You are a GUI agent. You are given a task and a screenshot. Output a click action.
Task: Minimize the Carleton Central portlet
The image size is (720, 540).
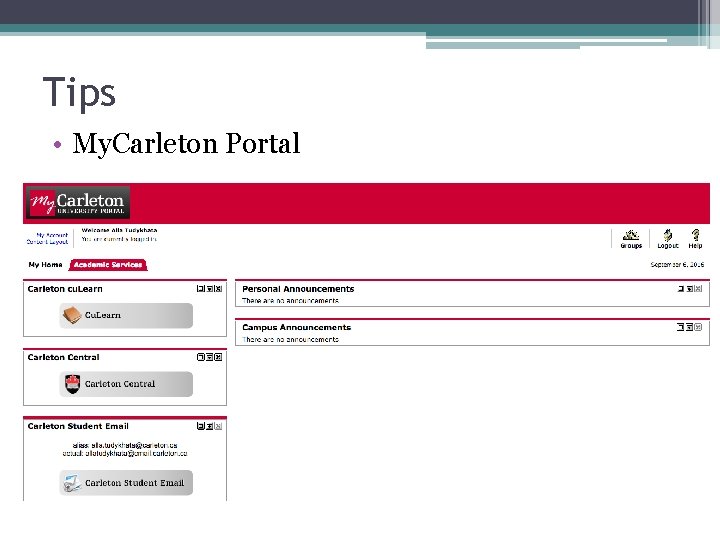pos(209,357)
